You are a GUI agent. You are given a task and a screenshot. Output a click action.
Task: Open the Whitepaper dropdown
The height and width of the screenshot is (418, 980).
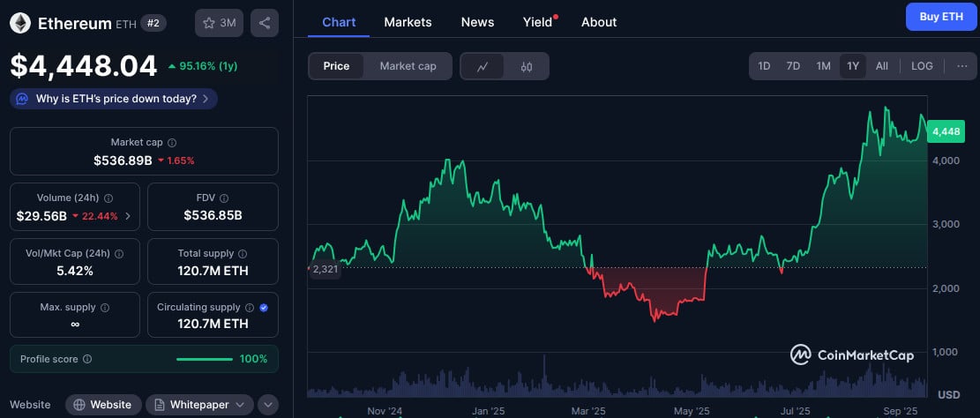click(198, 405)
